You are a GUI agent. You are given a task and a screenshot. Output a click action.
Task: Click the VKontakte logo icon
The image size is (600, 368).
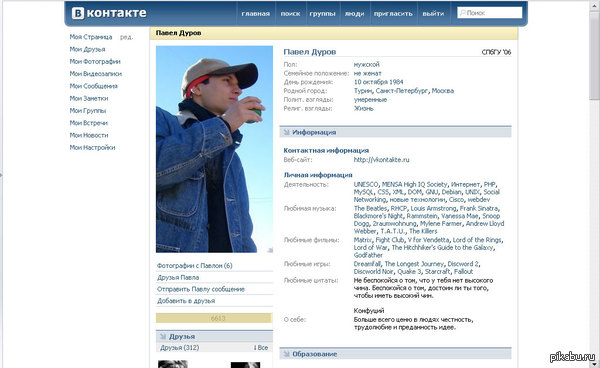click(78, 13)
